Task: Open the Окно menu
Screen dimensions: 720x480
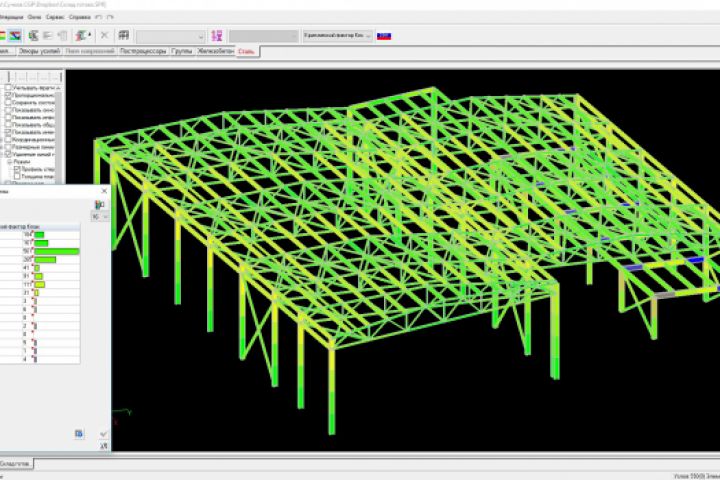Action: pos(34,17)
